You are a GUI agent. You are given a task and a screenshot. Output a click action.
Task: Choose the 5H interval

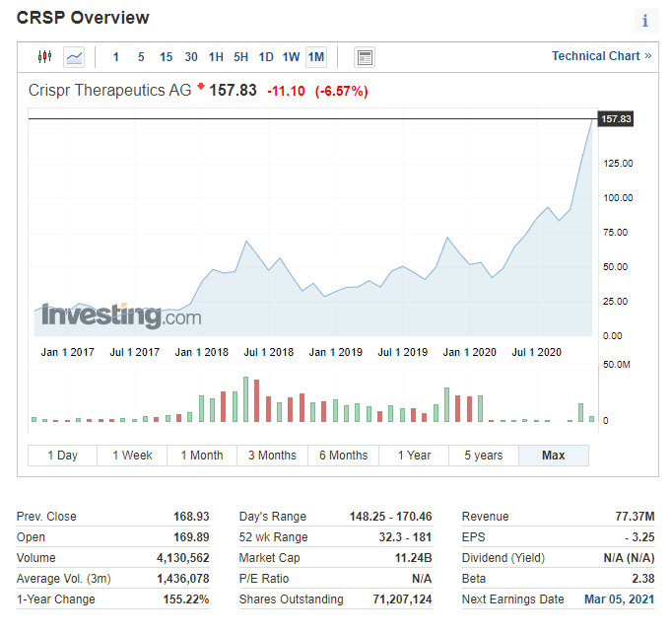point(240,57)
